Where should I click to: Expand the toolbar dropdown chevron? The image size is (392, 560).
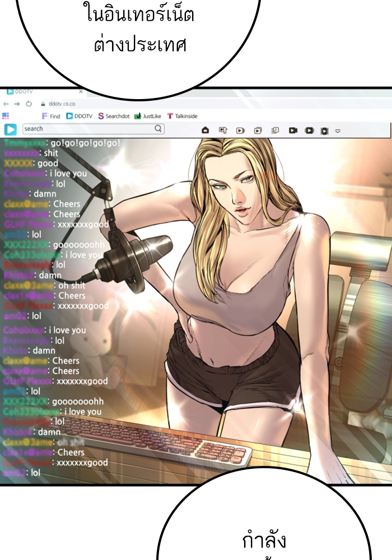click(338, 131)
